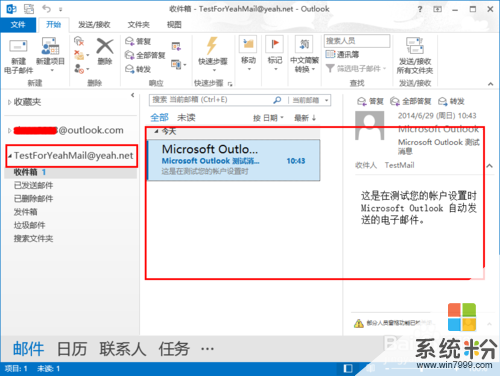This screenshot has height=376, width=500.
Task: Open Ribbon Display Options
Action: pyautogui.click(x=437, y=9)
